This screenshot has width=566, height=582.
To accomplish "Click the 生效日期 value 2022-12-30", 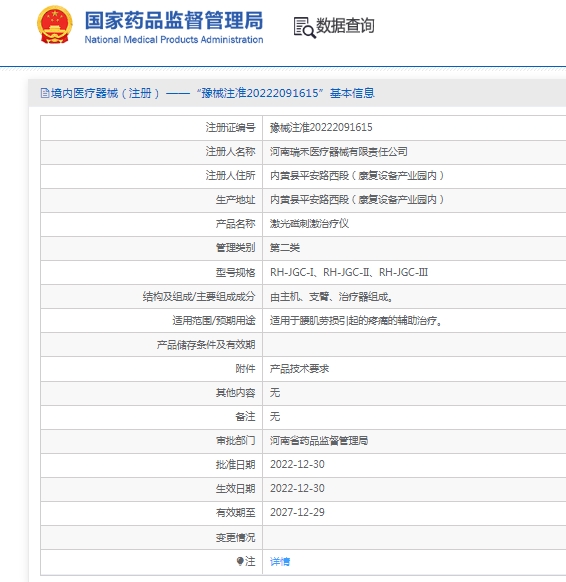I will point(297,488).
